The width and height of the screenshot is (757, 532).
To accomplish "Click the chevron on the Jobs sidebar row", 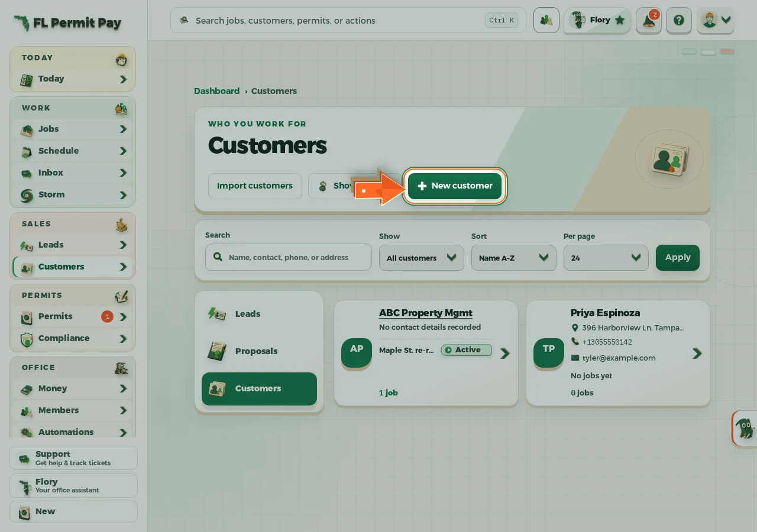I will point(123,129).
